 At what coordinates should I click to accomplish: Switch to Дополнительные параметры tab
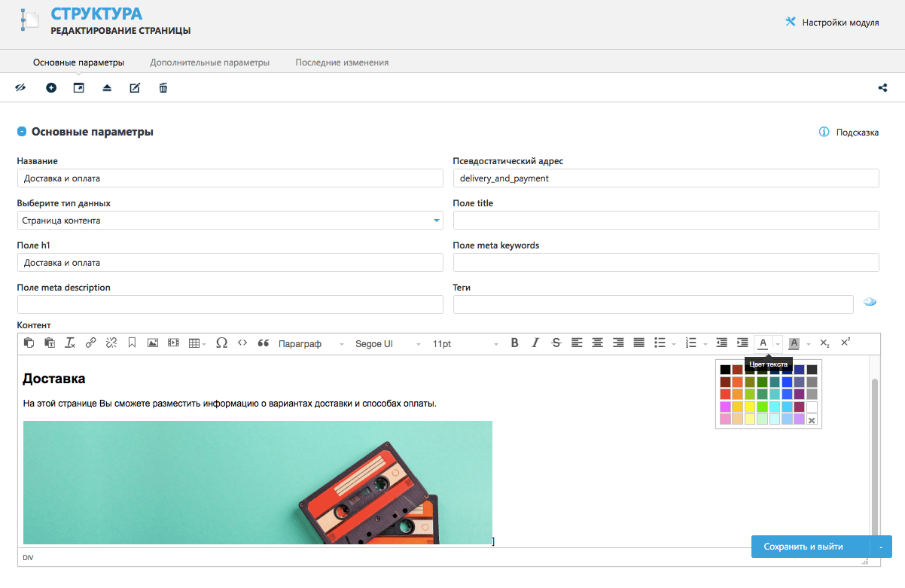point(209,62)
